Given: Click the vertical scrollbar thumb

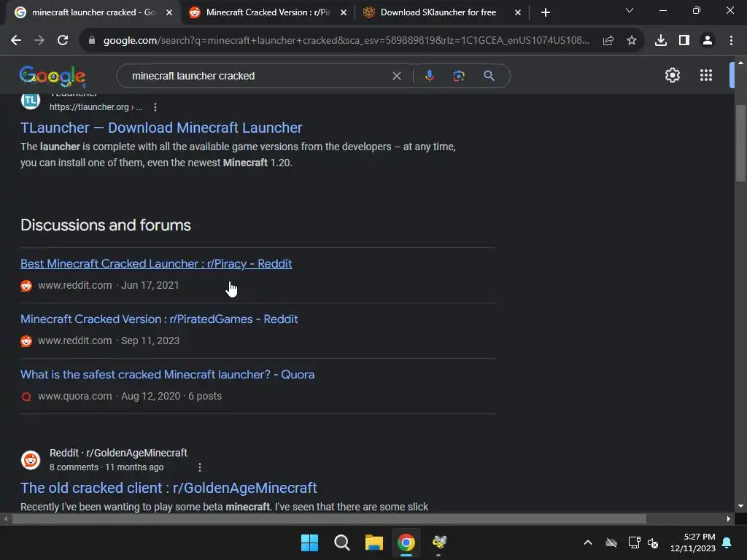Looking at the screenshot, I should 740,143.
